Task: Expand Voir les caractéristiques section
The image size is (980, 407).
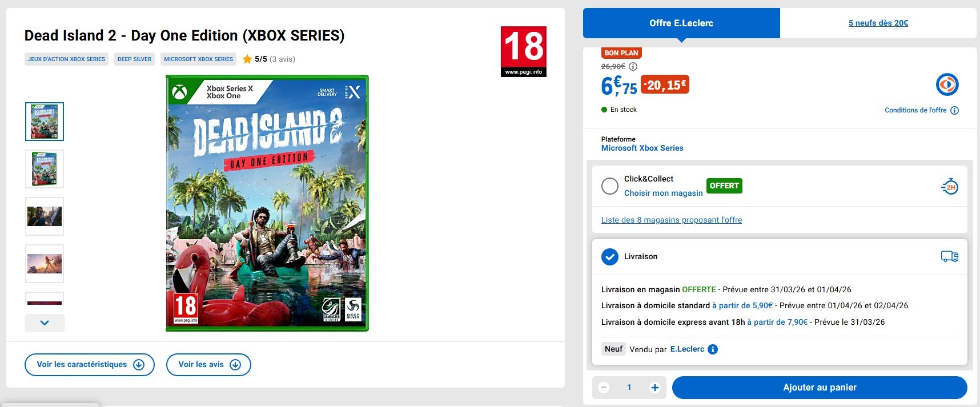Action: pyautogui.click(x=90, y=365)
